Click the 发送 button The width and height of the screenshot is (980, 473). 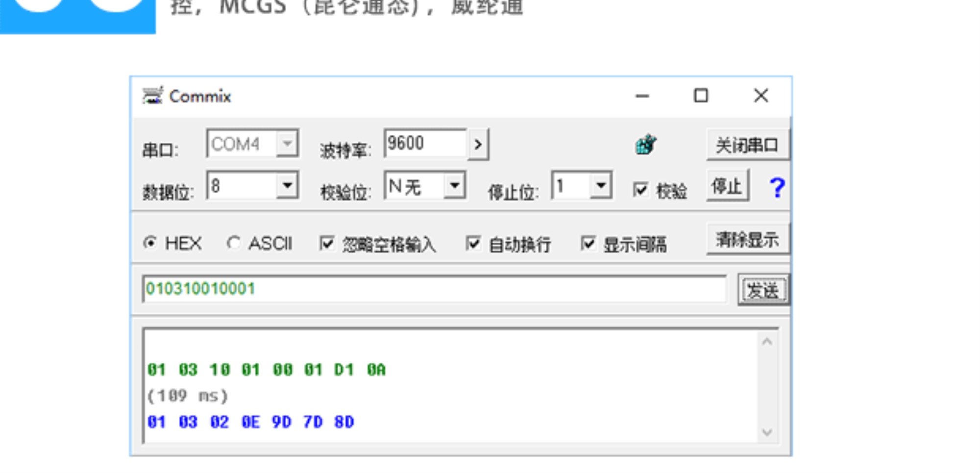point(763,290)
